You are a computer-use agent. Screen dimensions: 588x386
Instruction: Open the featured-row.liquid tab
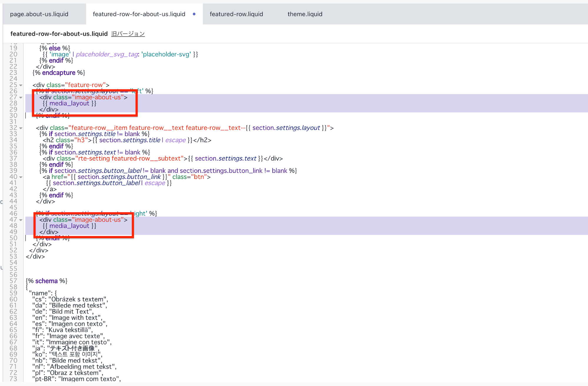(x=236, y=14)
